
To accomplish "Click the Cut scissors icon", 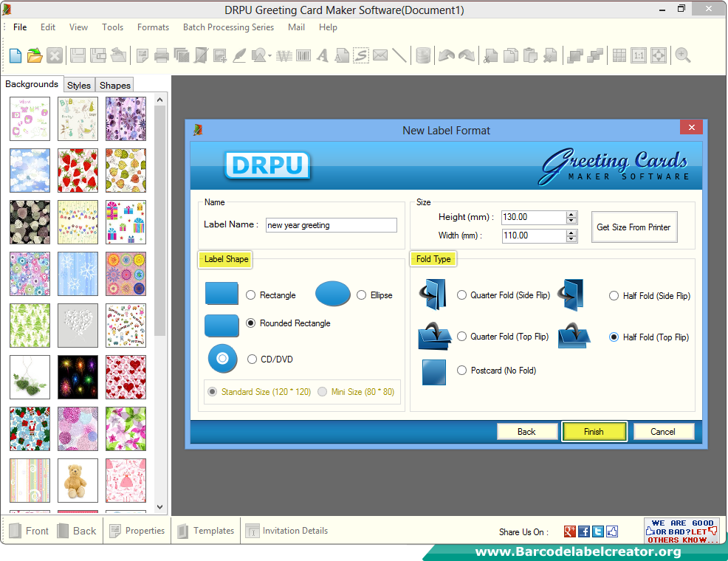I will click(490, 55).
